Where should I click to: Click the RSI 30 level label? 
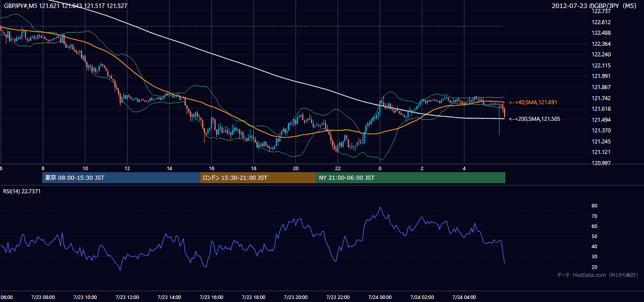coord(594,257)
